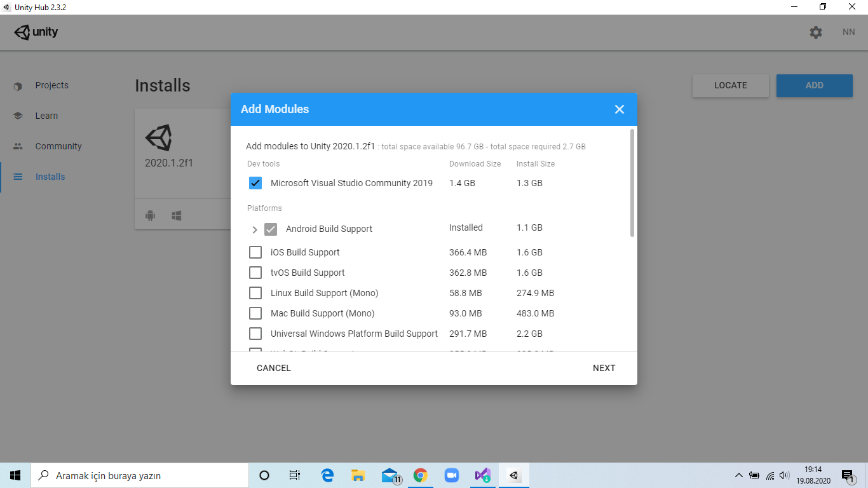
Task: Click the 'Download Size' column header
Action: click(x=475, y=164)
